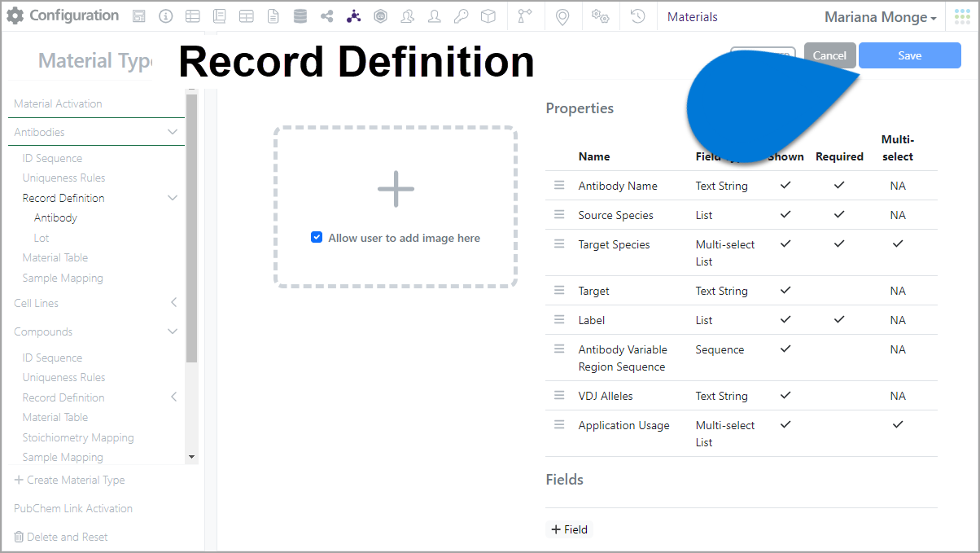Open the database stack icon
The image size is (980, 553).
(300, 16)
